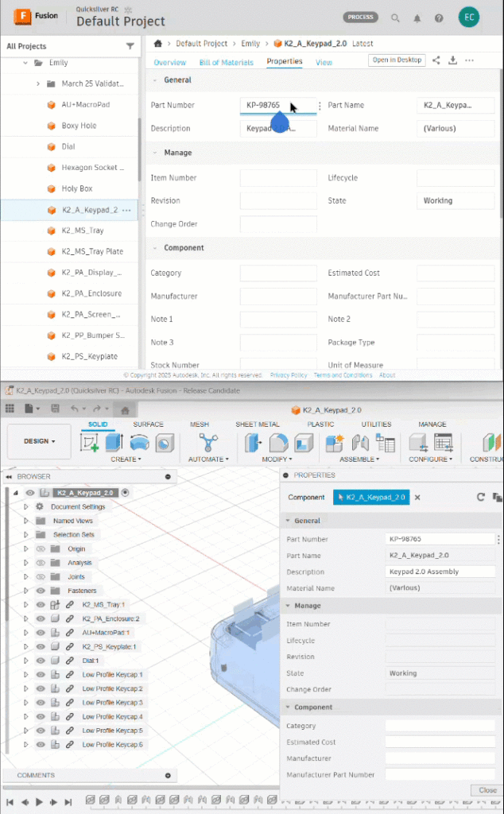Toggle visibility of Analysis folder
This screenshot has height=814, width=504.
coord(41,563)
